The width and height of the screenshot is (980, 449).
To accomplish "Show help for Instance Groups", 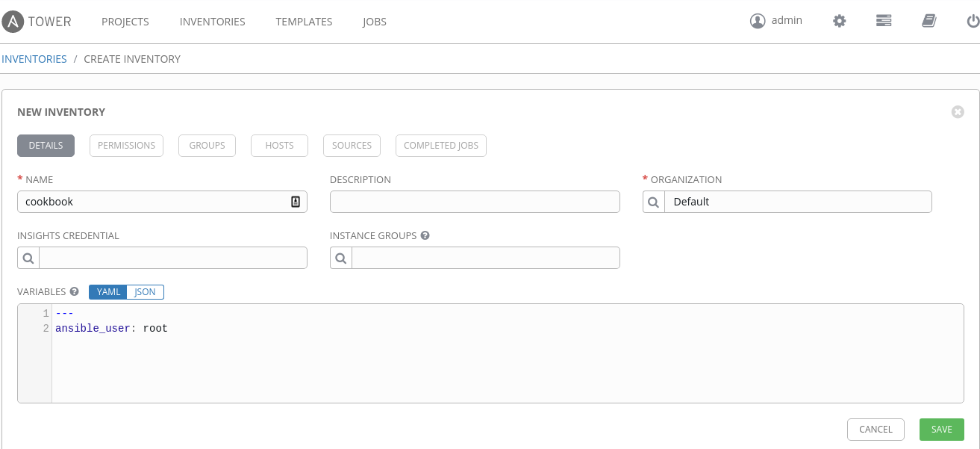I will click(x=425, y=235).
